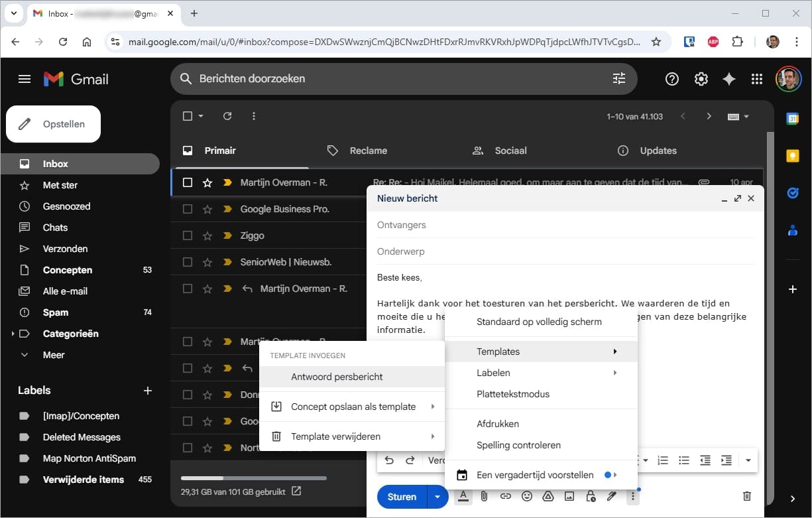Click the insert photo icon

[569, 496]
